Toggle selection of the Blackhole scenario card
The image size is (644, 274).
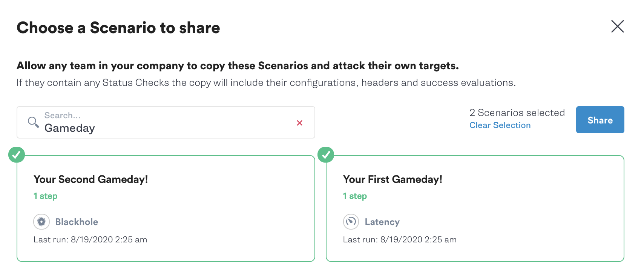[x=166, y=208]
